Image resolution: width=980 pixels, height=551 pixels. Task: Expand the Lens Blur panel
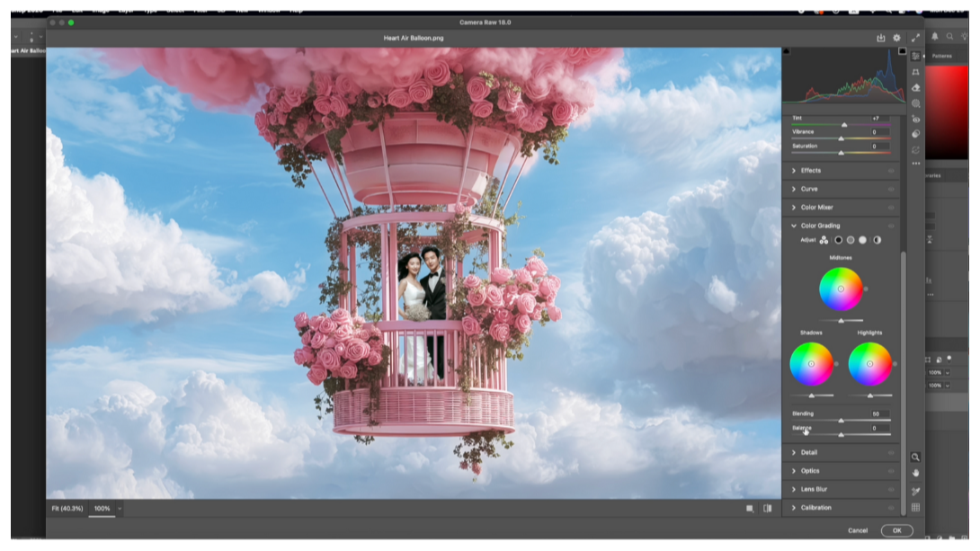[x=794, y=489]
